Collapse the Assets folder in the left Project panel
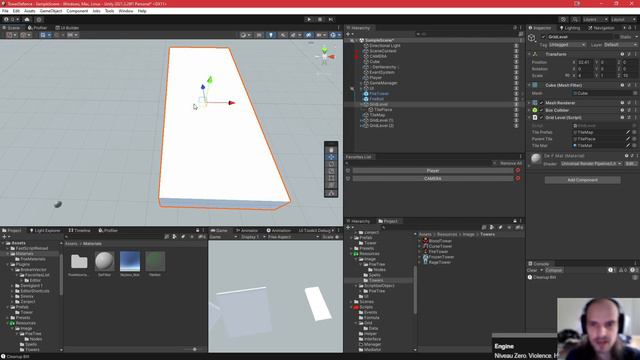 click(x=3, y=243)
